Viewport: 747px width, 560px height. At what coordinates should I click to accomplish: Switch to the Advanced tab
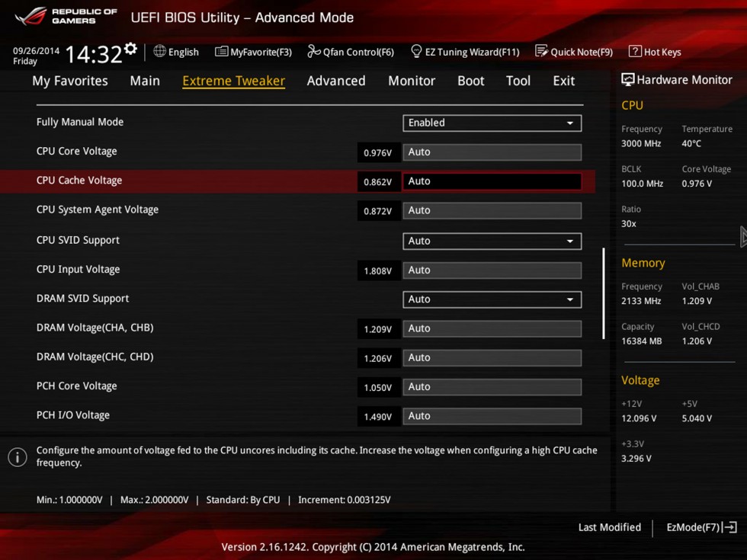tap(336, 81)
